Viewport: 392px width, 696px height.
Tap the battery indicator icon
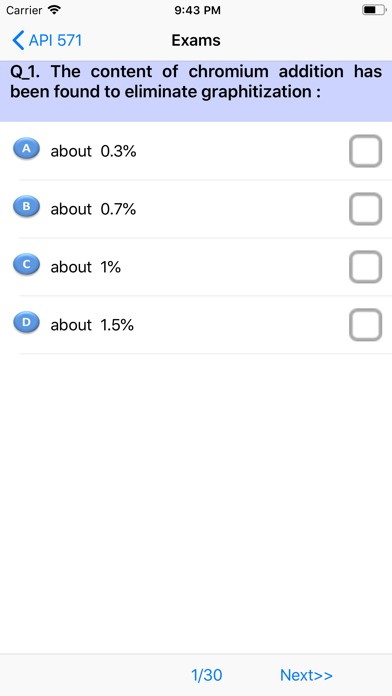click(374, 10)
